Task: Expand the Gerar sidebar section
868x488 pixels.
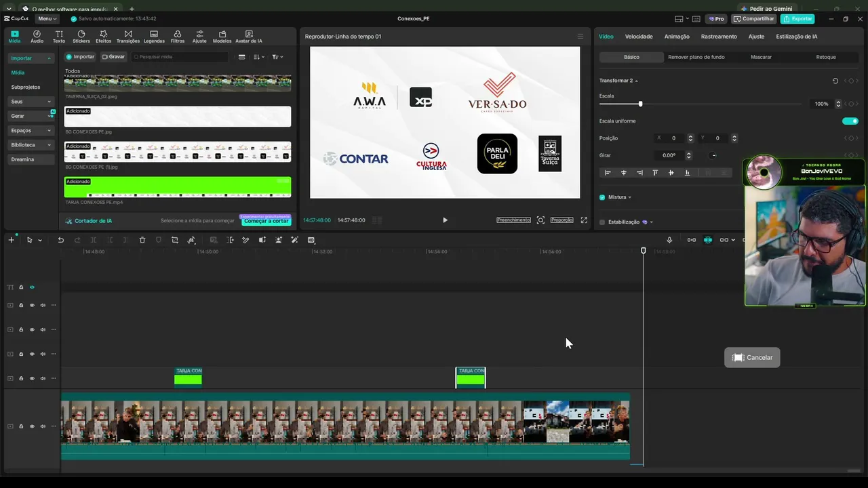Action: [49, 116]
